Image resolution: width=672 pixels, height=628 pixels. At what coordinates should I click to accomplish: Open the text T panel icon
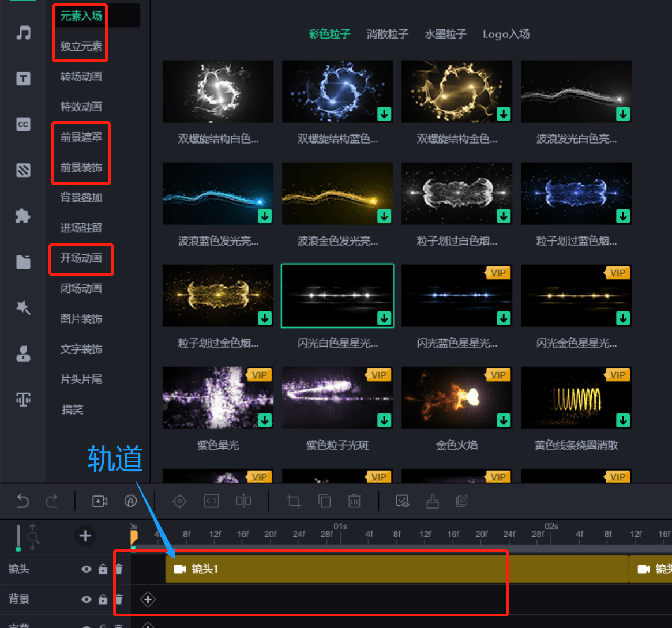point(23,78)
